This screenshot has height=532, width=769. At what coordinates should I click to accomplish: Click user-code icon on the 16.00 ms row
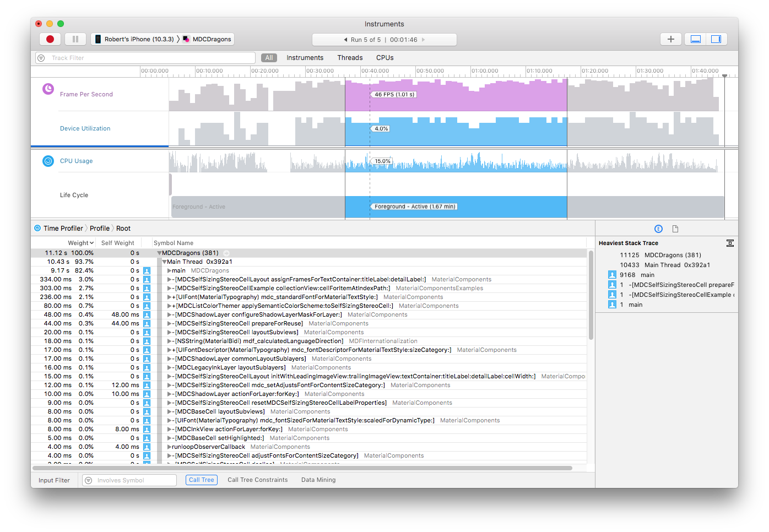[x=147, y=368]
